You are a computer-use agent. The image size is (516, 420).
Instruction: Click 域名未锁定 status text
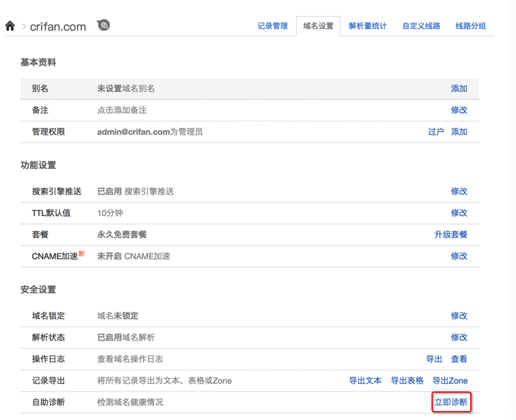coord(118,316)
